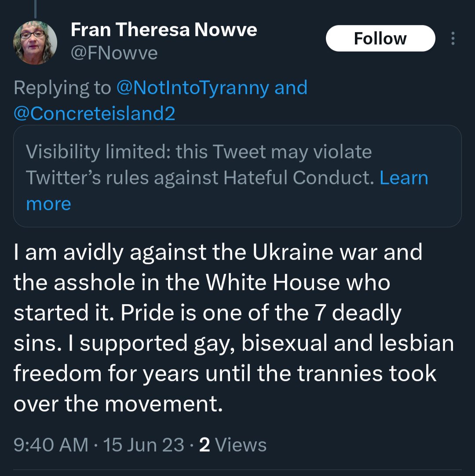Open the @NotIntoTyranny mention link

coord(193,88)
